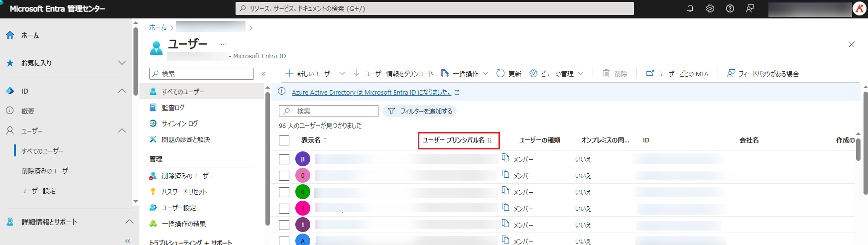Open the 新しいユーザー dropdown
868x245 pixels.
click(315, 74)
